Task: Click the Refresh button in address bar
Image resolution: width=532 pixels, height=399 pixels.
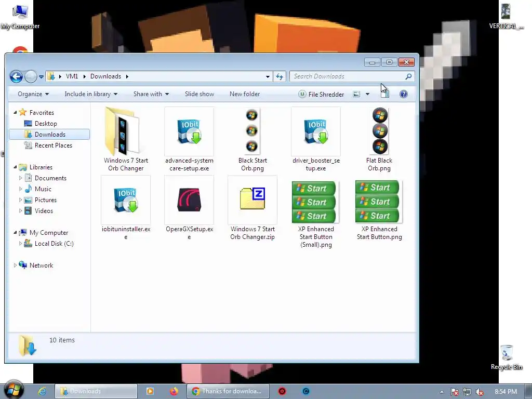Action: click(280, 76)
